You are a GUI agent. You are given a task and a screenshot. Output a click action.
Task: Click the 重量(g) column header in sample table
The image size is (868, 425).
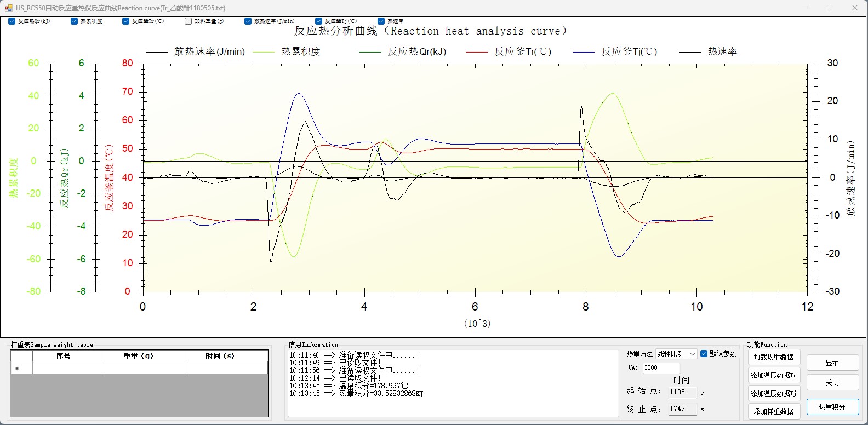[138, 356]
